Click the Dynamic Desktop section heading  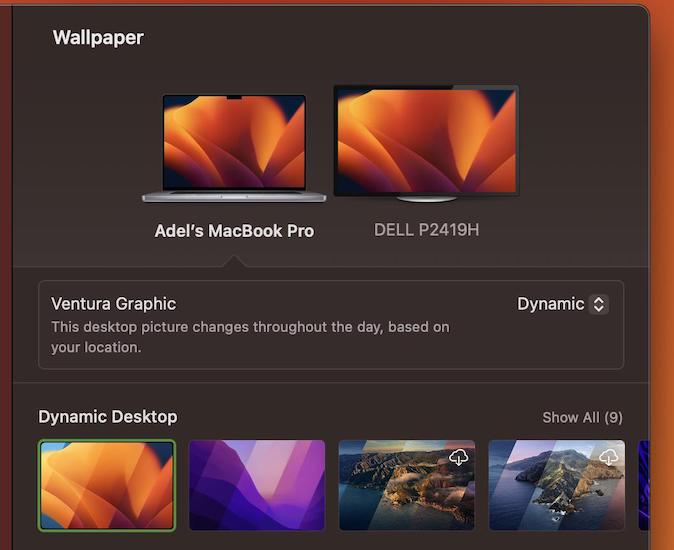107,417
